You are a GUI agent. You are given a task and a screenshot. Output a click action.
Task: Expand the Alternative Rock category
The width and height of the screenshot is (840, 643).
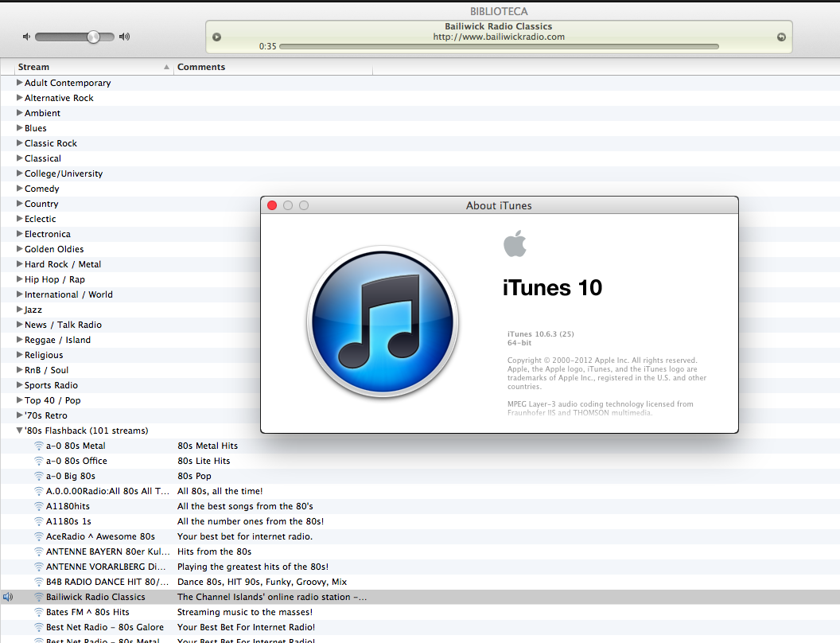pos(19,98)
